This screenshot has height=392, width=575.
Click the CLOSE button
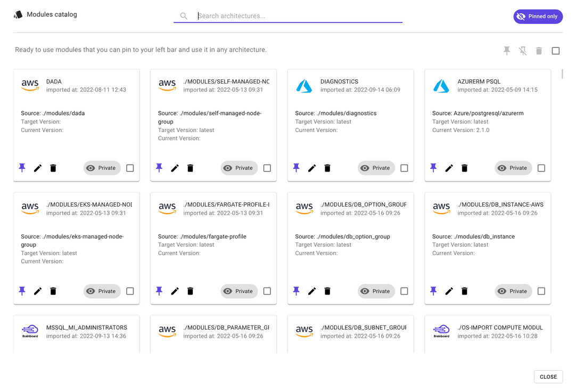pos(548,377)
